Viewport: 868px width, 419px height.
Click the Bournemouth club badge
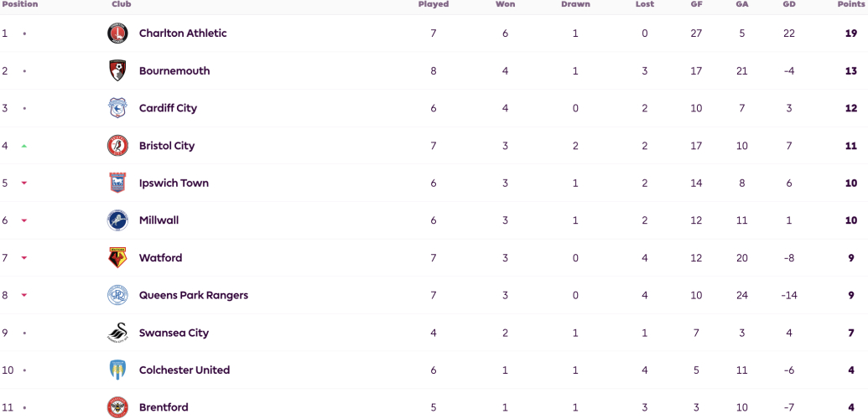tap(117, 71)
